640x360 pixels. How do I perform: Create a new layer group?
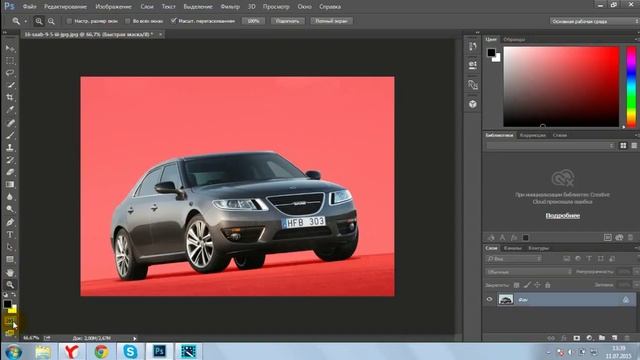pos(602,338)
